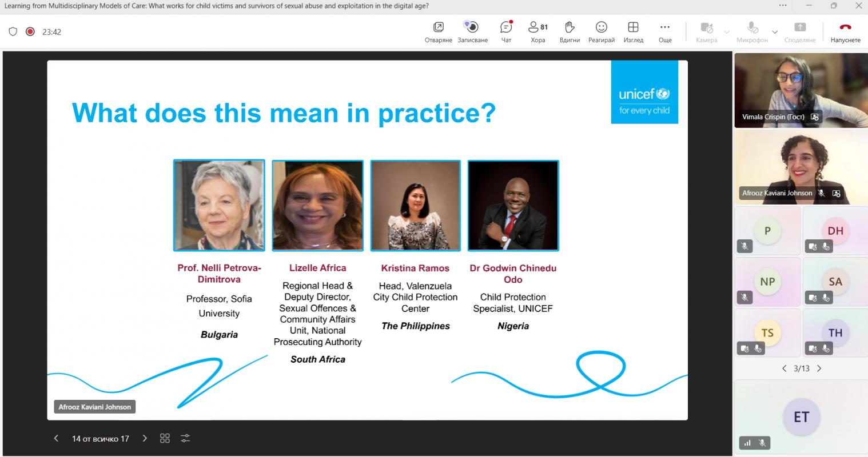Open the slide grid overview icon
This screenshot has width=868, height=457.
tap(165, 439)
